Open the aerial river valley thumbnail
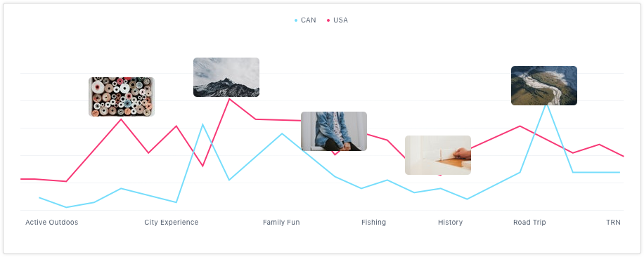The height and width of the screenshot is (257, 644). coord(543,86)
